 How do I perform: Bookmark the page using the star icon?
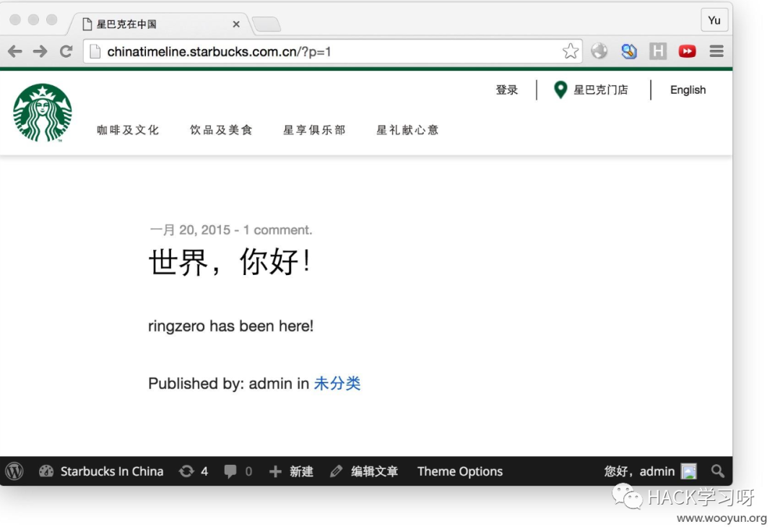pos(571,51)
